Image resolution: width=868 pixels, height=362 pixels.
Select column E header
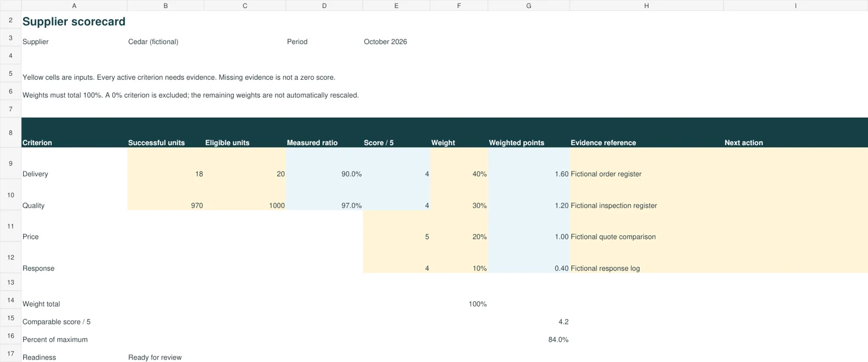(396, 5)
